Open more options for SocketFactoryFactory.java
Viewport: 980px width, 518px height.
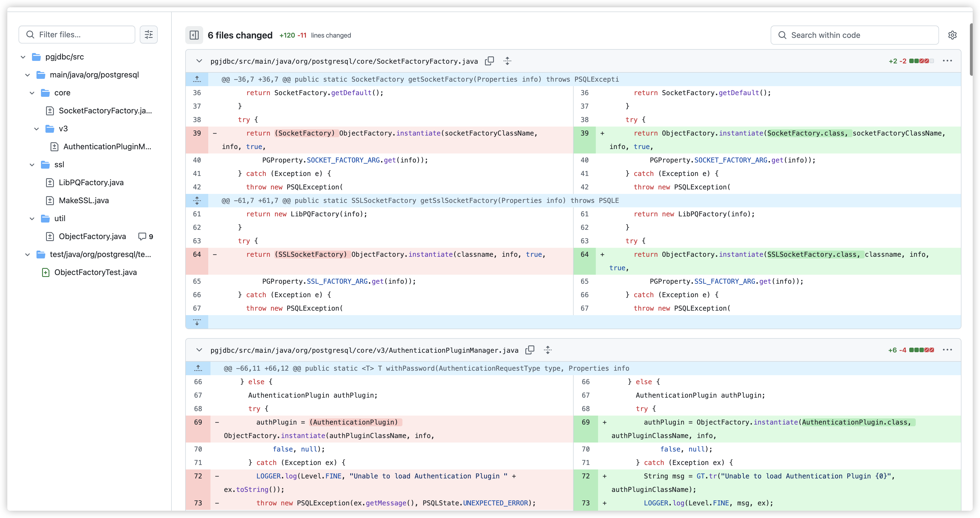pyautogui.click(x=947, y=61)
